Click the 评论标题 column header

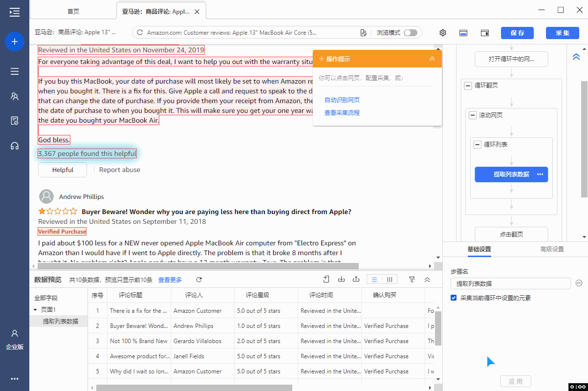click(x=131, y=295)
